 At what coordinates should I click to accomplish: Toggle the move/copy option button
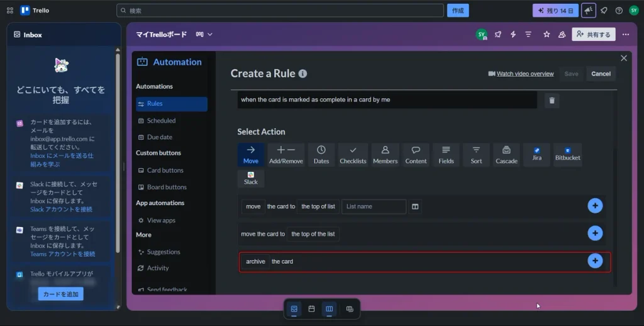click(253, 206)
